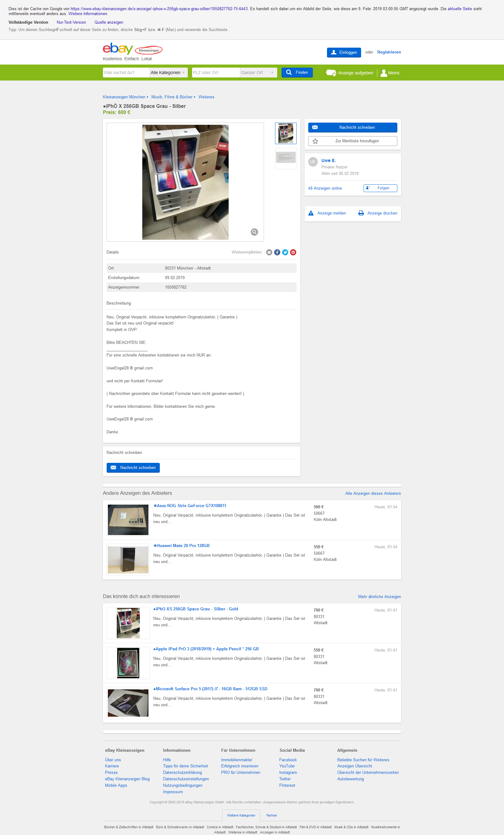This screenshot has height=835, width=504.
Task: Switch to the Weitere Kategorien tab
Action: [x=241, y=815]
